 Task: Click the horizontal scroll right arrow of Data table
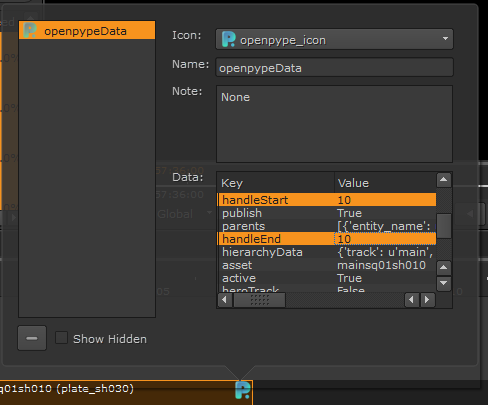click(428, 300)
